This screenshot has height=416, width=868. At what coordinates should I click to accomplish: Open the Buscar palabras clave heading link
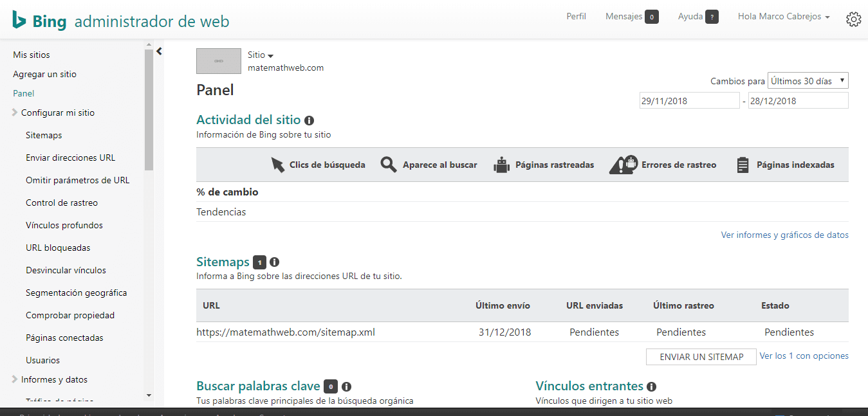click(258, 386)
